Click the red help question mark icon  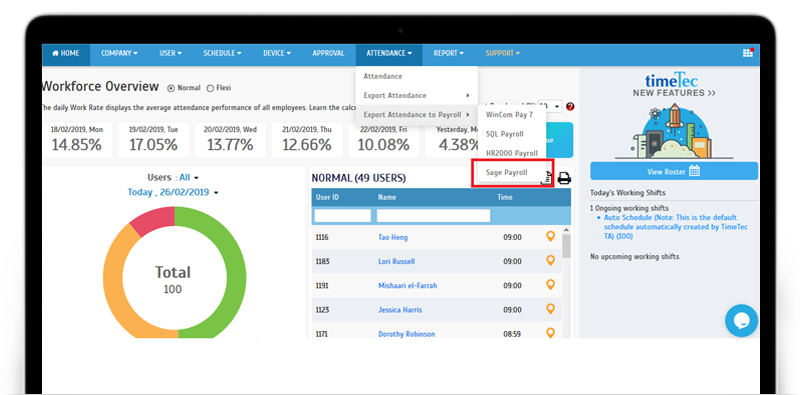tap(570, 107)
